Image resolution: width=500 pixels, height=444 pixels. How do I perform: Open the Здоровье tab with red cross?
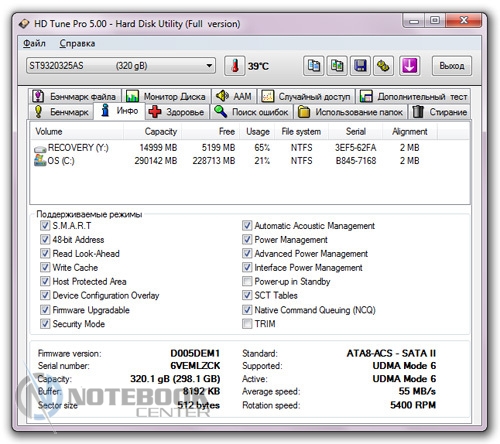(x=177, y=112)
